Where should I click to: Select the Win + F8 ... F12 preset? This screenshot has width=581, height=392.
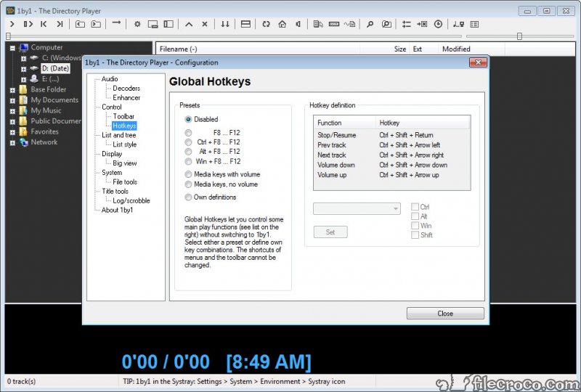[x=188, y=161]
